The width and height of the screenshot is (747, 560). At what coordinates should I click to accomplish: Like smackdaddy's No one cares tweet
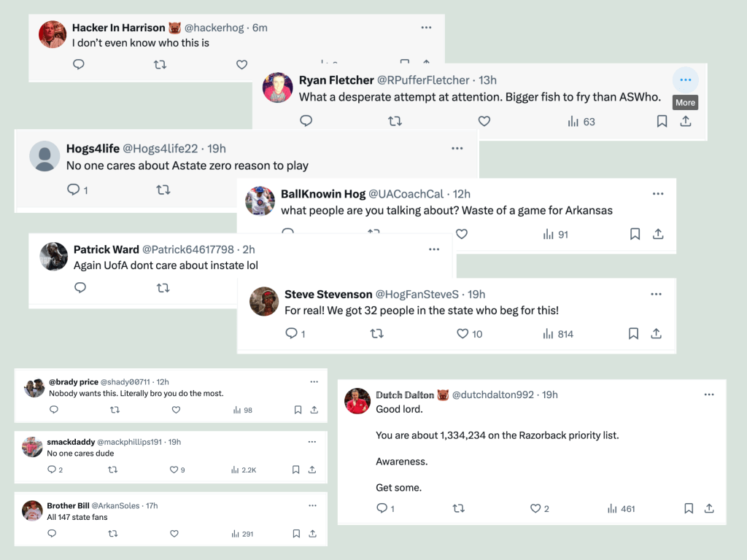pos(174,470)
